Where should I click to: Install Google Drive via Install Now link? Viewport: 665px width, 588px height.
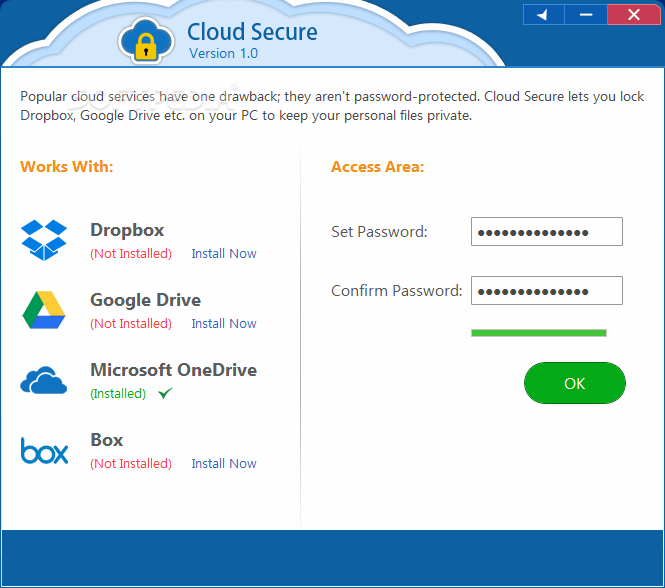tap(224, 324)
